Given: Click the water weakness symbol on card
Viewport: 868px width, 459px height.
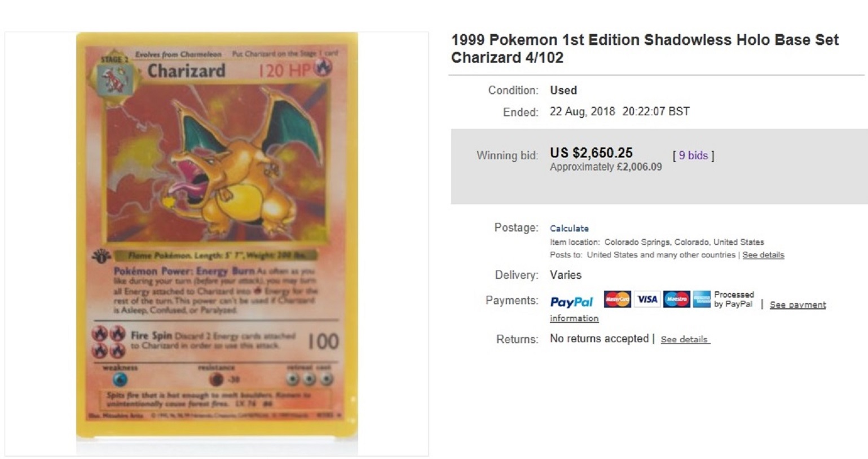Looking at the screenshot, I should (120, 379).
